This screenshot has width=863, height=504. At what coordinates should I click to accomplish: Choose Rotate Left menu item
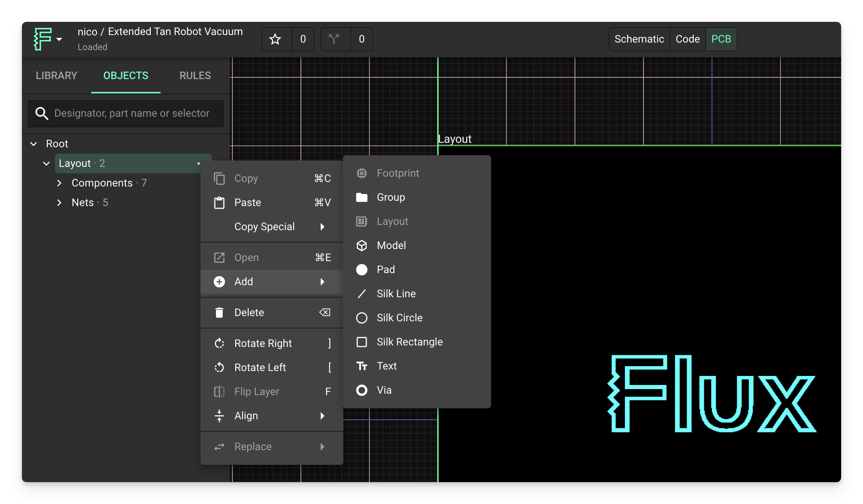point(271,368)
